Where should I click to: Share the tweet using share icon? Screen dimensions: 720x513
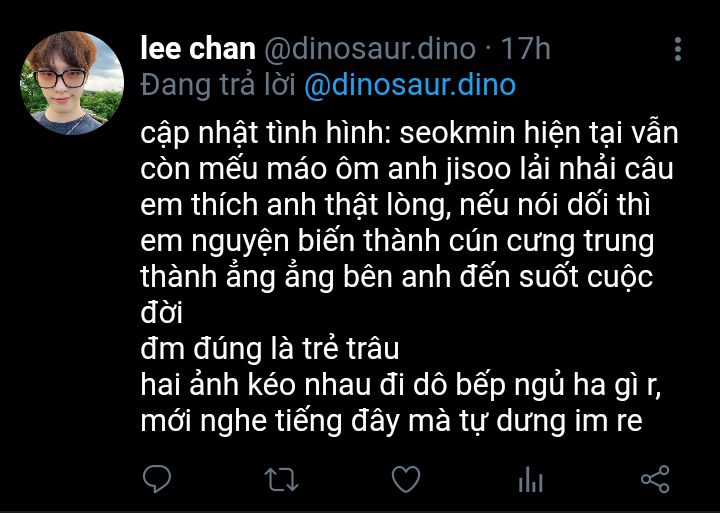[655, 479]
